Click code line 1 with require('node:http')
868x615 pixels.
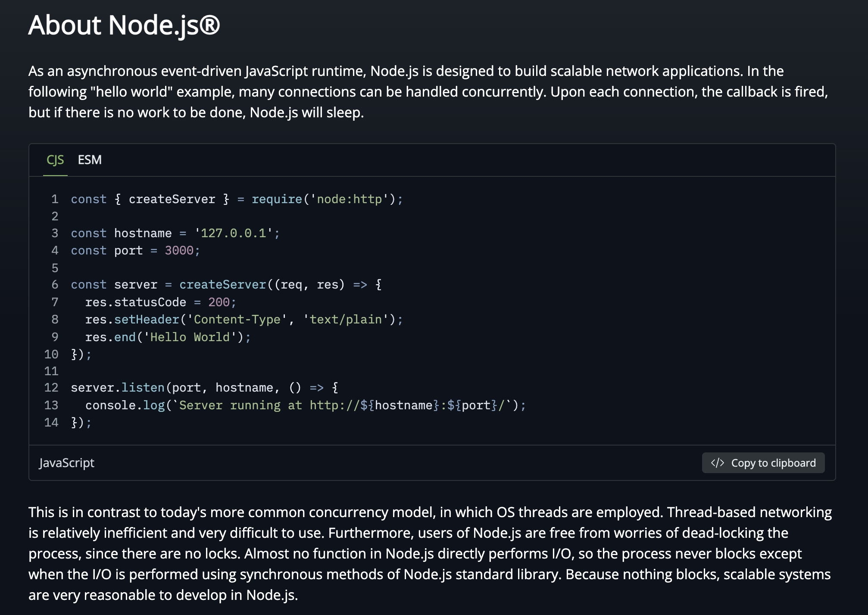[x=237, y=199]
